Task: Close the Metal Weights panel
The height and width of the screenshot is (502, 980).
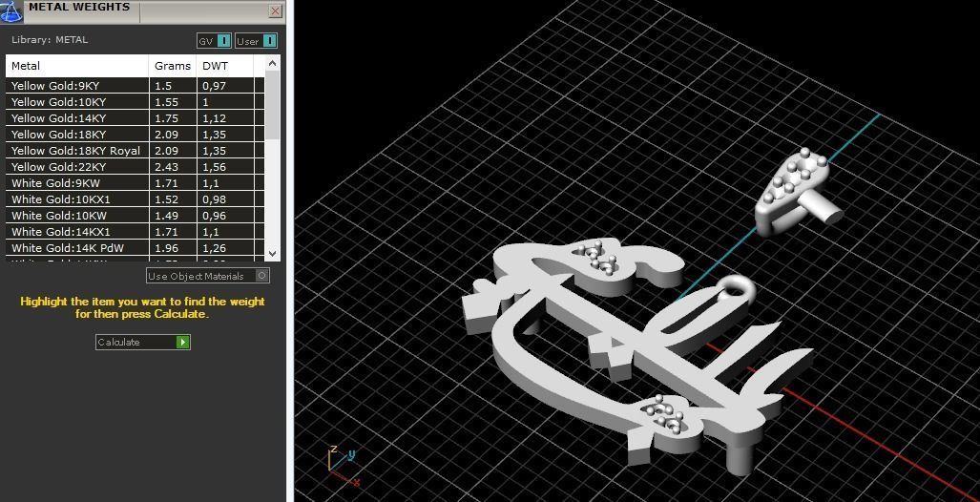Action: click(275, 11)
